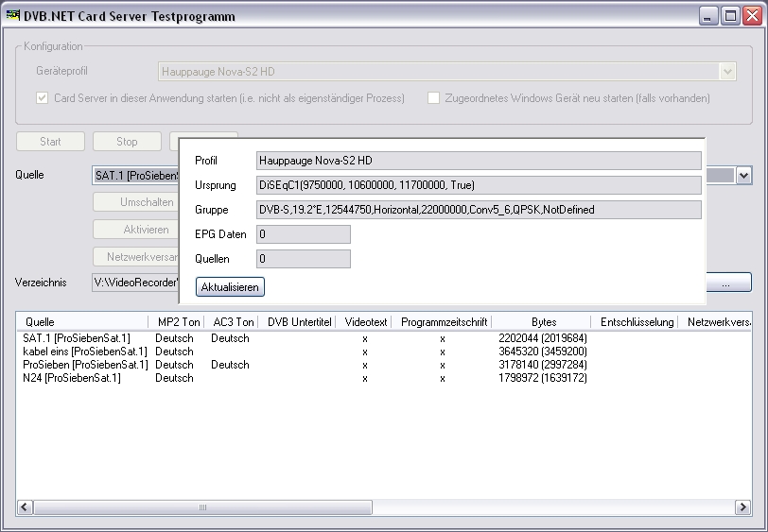Close the DVB.NET Card Server window

[751, 16]
